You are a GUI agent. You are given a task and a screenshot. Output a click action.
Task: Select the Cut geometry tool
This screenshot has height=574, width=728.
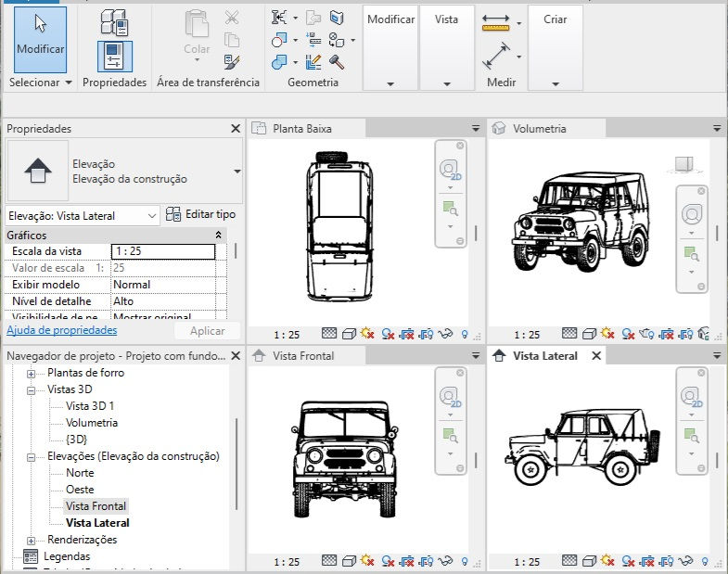[279, 40]
